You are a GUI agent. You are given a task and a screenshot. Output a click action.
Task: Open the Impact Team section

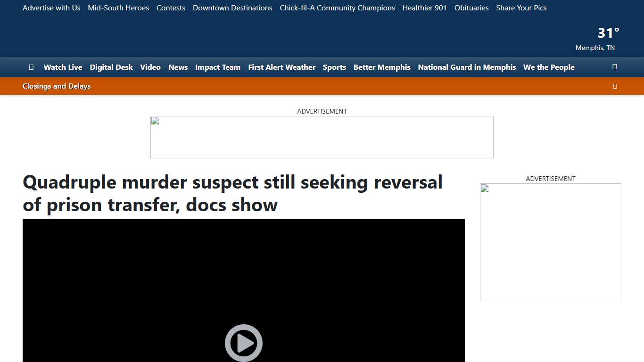point(217,67)
